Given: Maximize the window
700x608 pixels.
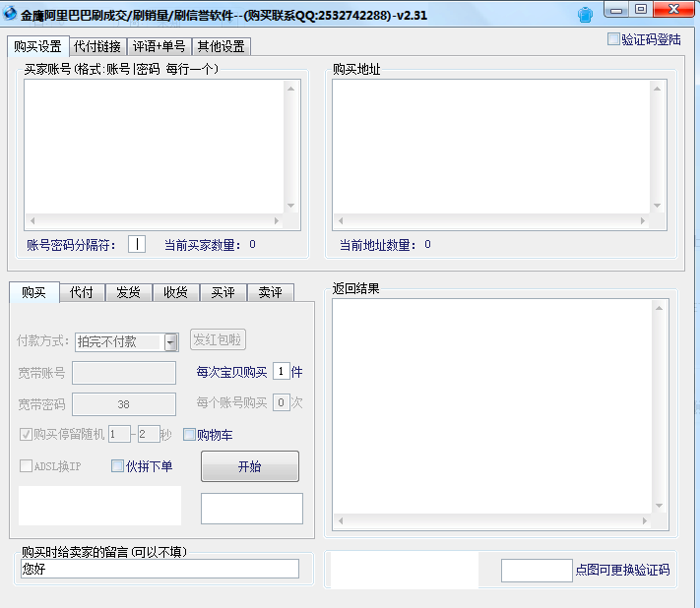Looking at the screenshot, I should (641, 10).
